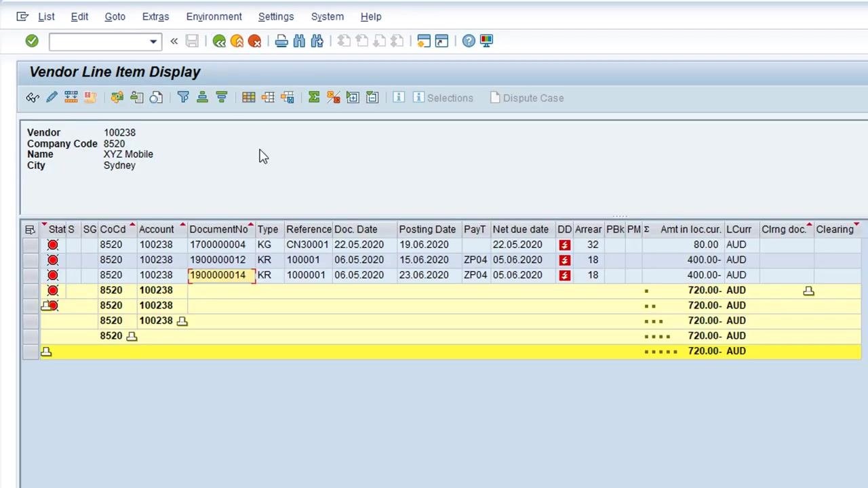This screenshot has height=488, width=868.
Task: Expand subtotal icon next to bold 100238
Action: tap(182, 321)
